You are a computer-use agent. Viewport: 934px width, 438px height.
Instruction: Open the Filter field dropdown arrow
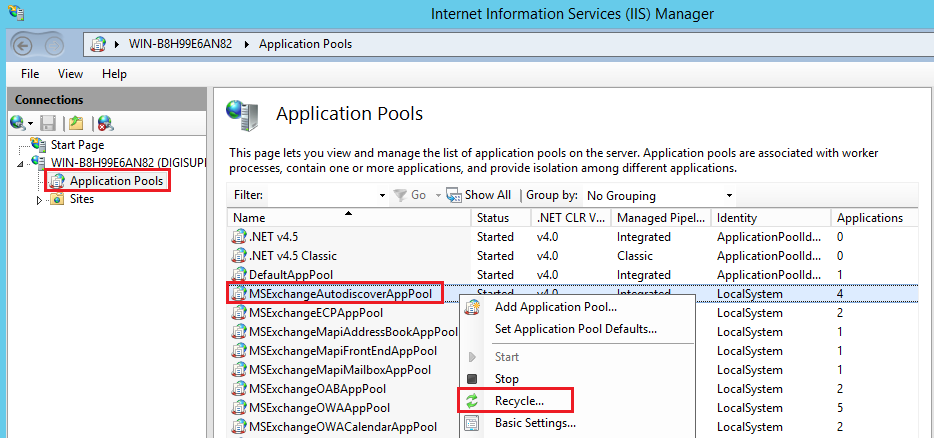pos(385,196)
